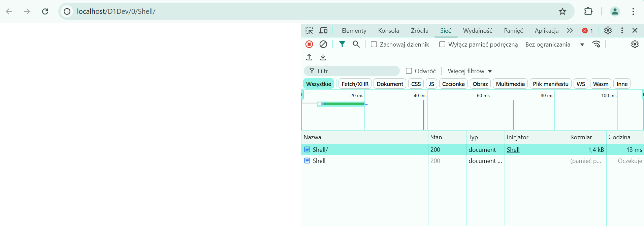Show more DevTools tabs chevron
The width and height of the screenshot is (644, 226).
coord(570,31)
